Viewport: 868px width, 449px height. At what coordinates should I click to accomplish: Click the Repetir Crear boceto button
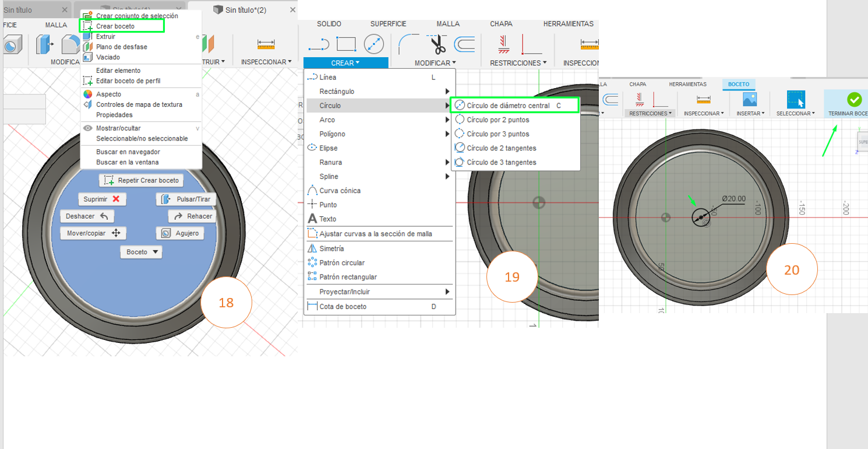click(141, 181)
